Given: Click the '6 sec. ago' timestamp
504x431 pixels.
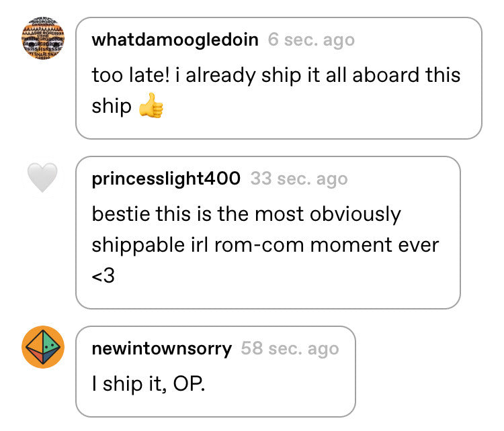Looking at the screenshot, I should pyautogui.click(x=311, y=40).
